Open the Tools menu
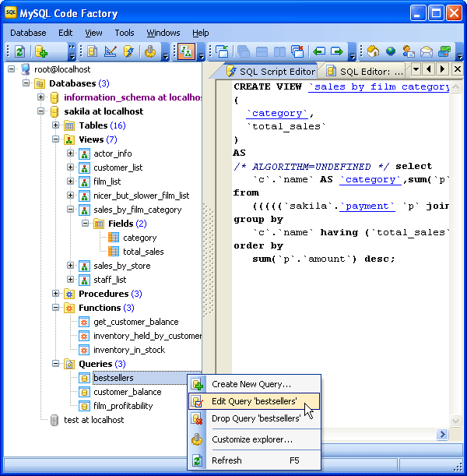 125,33
